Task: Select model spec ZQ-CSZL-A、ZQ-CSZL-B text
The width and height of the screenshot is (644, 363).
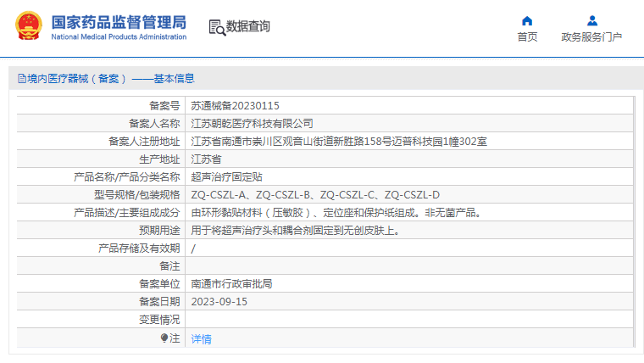Action: 315,195
